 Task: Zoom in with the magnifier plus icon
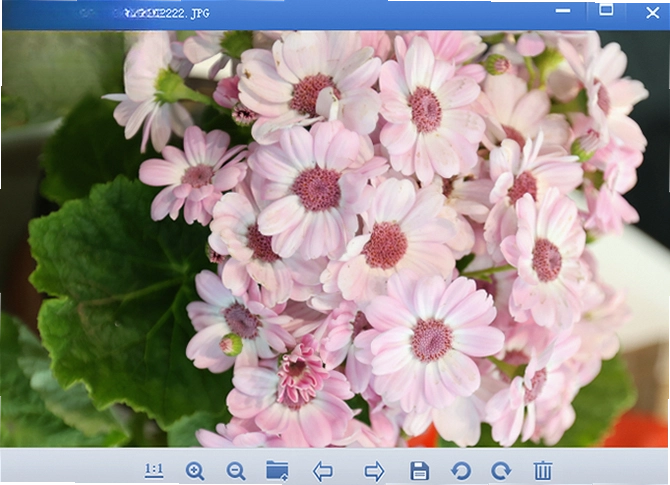click(195, 471)
